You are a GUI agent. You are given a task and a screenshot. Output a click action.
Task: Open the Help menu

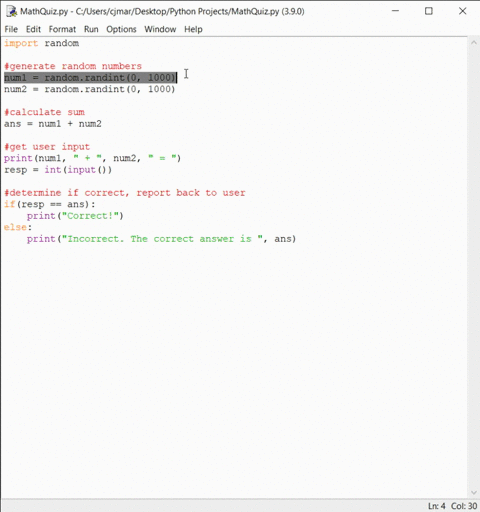[x=193, y=29]
